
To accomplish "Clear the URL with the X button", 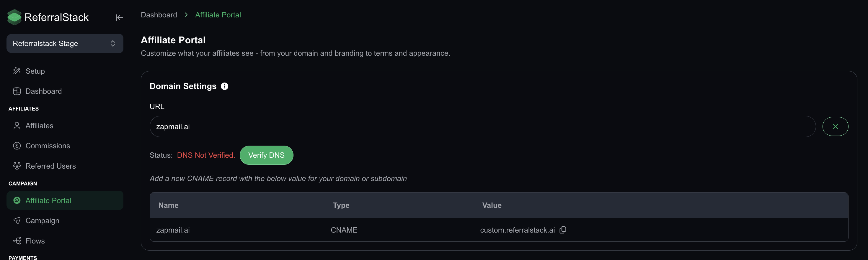I will pos(835,126).
